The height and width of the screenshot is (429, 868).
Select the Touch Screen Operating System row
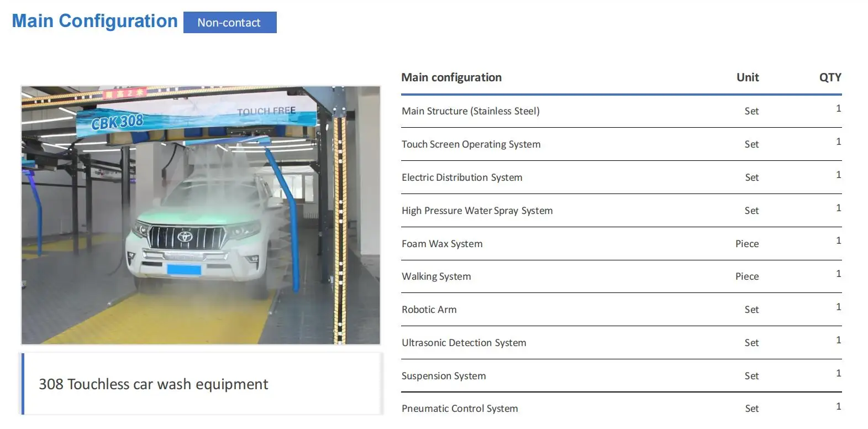[471, 144]
